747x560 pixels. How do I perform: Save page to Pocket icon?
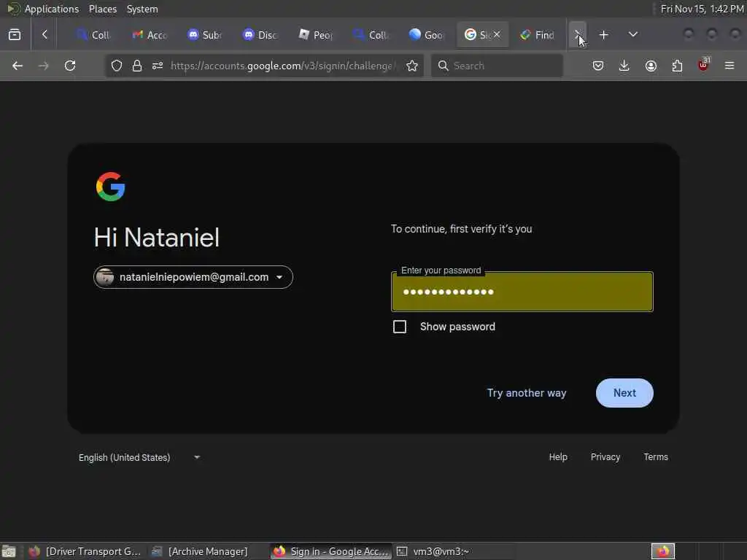click(x=598, y=66)
